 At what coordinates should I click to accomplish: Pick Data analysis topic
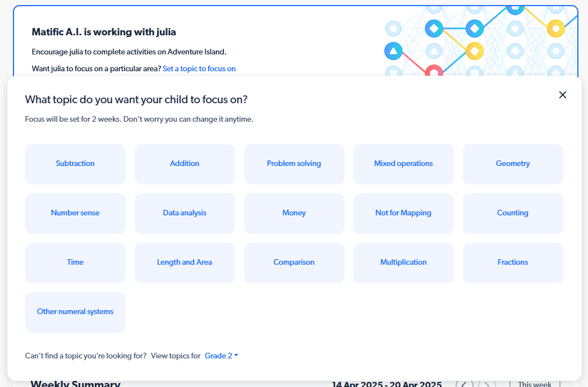click(185, 213)
